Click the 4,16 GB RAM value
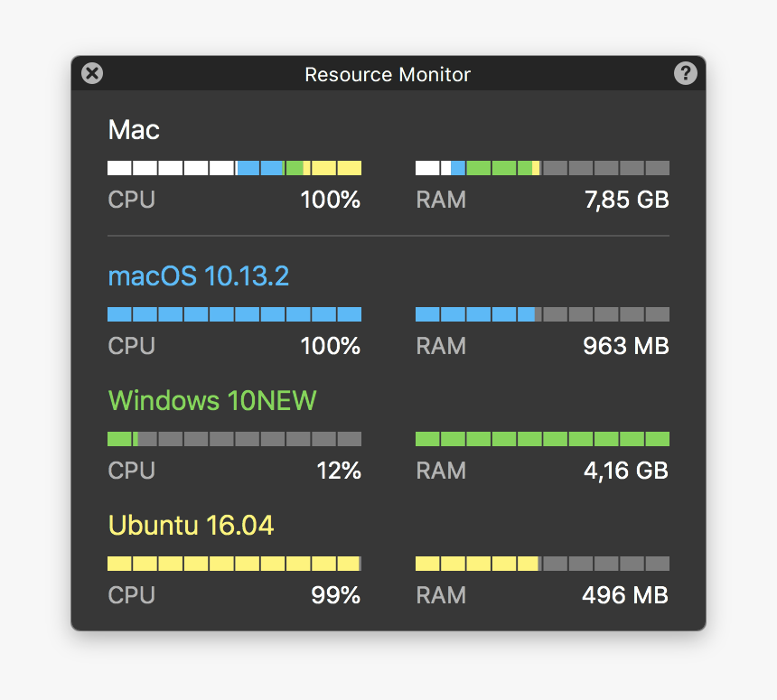This screenshot has height=700, width=777. [626, 471]
